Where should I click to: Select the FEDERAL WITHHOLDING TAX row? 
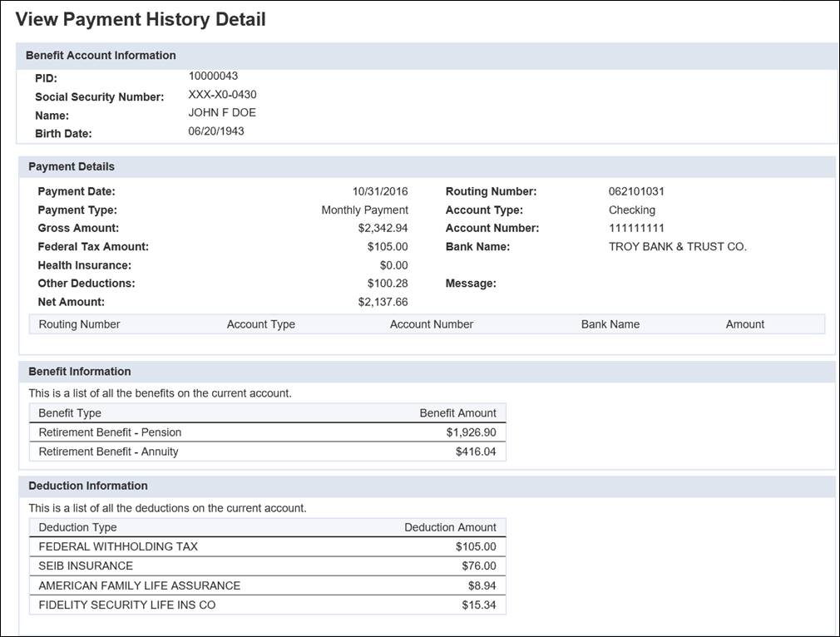(x=267, y=546)
